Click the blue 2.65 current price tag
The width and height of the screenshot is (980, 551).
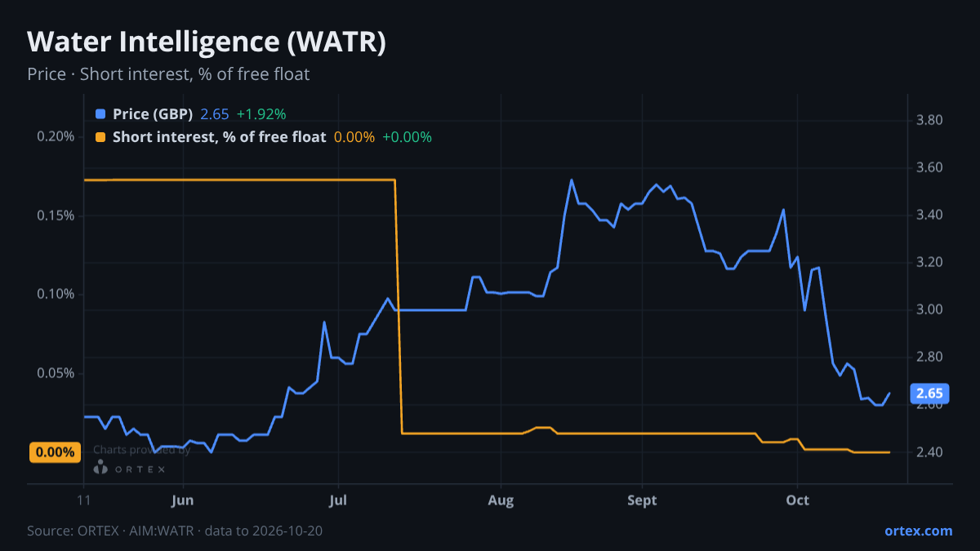point(930,393)
